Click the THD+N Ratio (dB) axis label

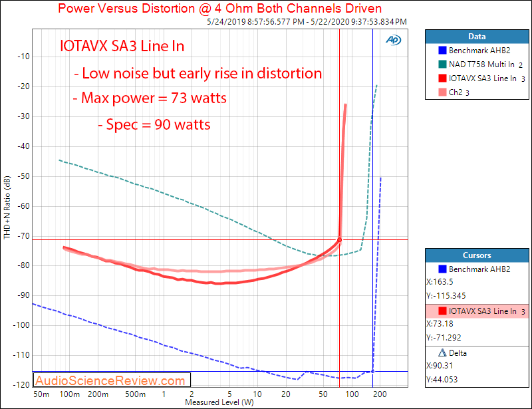pyautogui.click(x=7, y=207)
